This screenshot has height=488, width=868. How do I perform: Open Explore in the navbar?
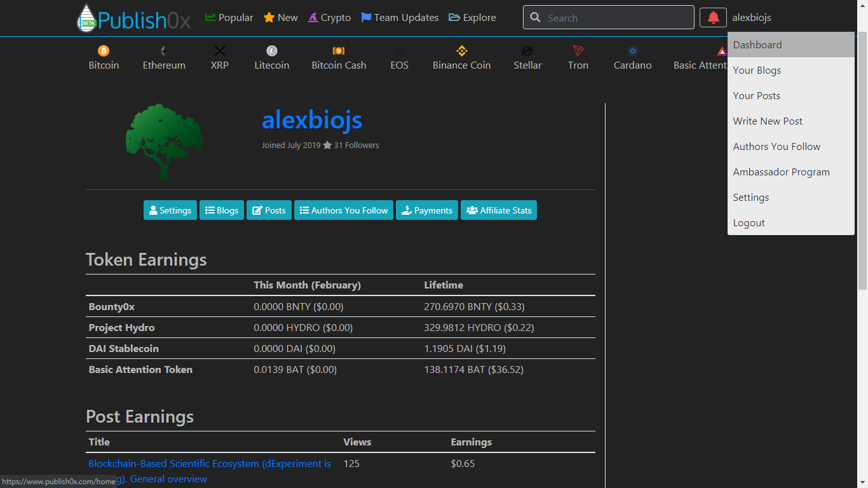tap(472, 18)
